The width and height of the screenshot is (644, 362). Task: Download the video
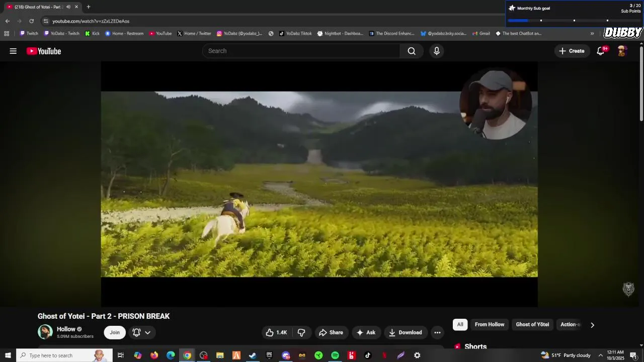(406, 332)
